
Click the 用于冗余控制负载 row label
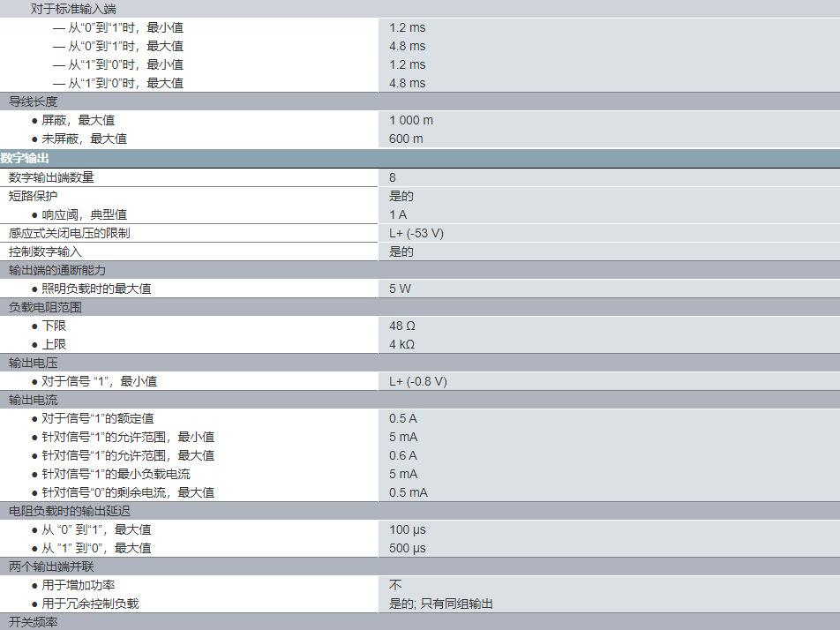coord(90,604)
